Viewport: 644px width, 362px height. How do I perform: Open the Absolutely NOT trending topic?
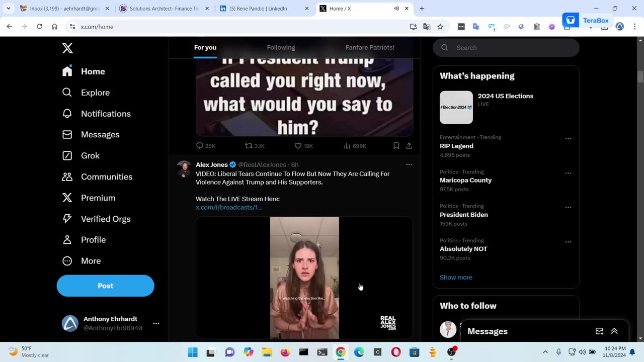463,249
